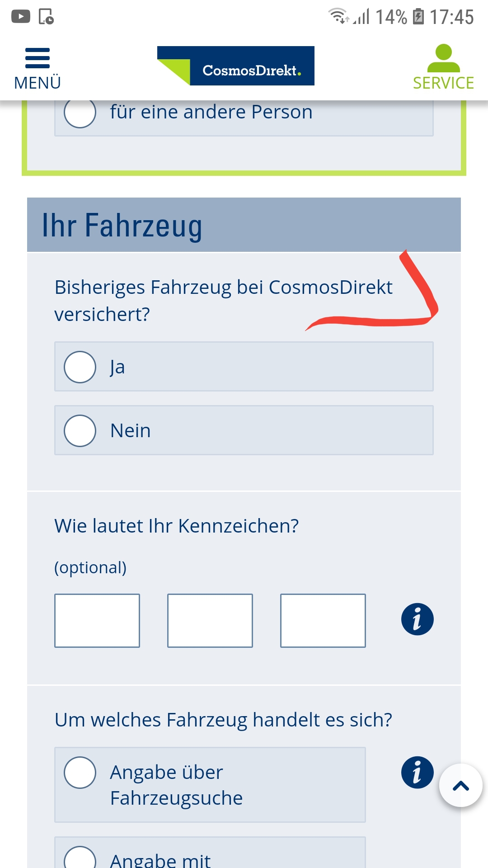Image resolution: width=488 pixels, height=868 pixels.
Task: Select the "Ja" radio button
Action: (x=80, y=367)
